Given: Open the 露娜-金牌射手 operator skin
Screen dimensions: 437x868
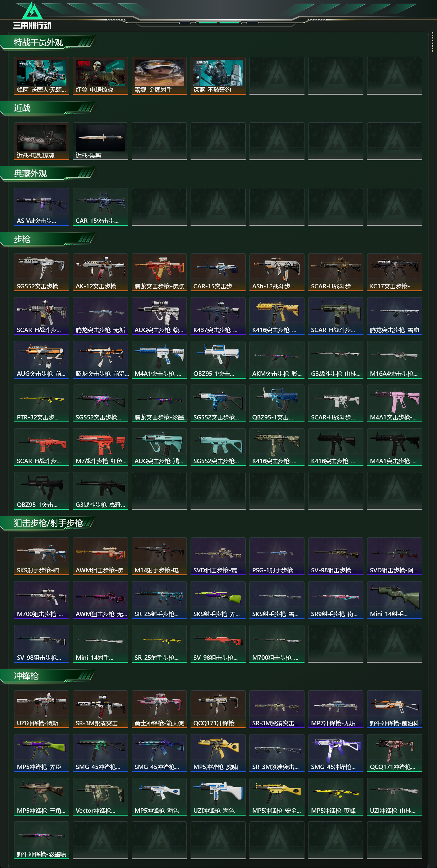Looking at the screenshot, I should click(x=159, y=76).
